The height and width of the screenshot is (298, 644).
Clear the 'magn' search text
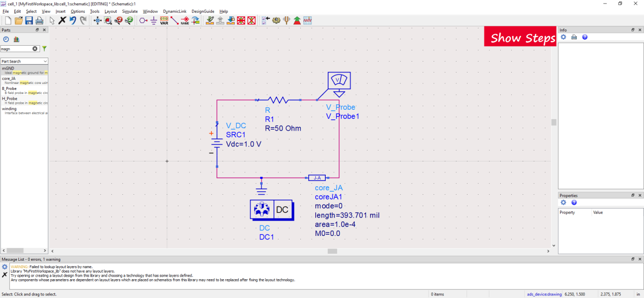point(35,49)
